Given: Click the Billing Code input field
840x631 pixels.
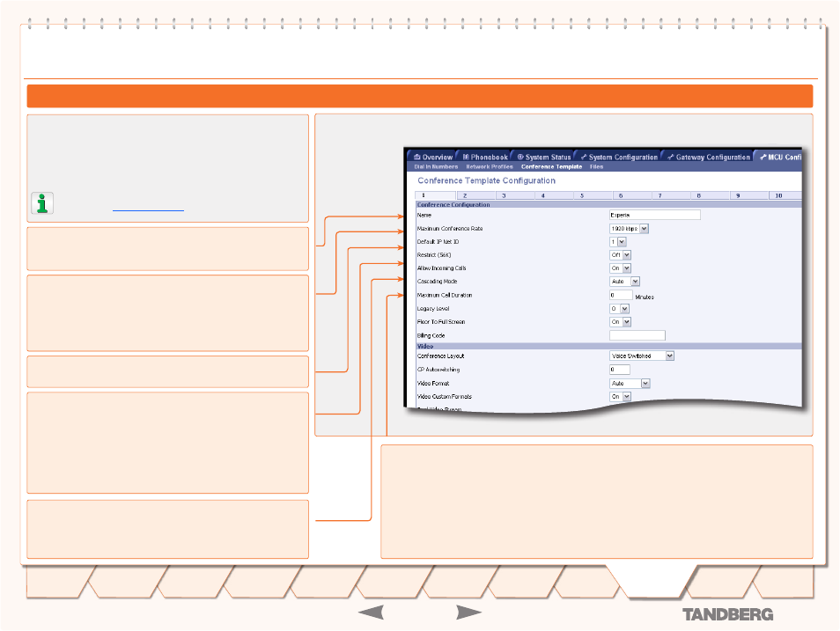Looking at the screenshot, I should pos(637,335).
